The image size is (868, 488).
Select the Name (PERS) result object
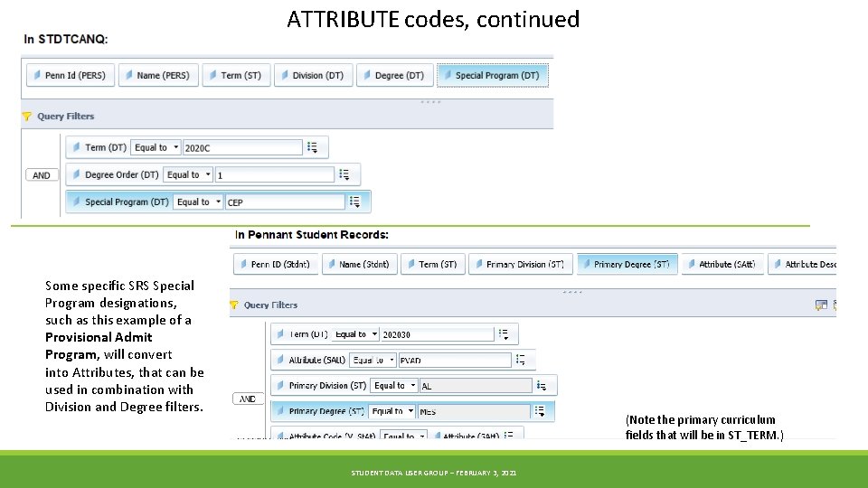[x=158, y=75]
